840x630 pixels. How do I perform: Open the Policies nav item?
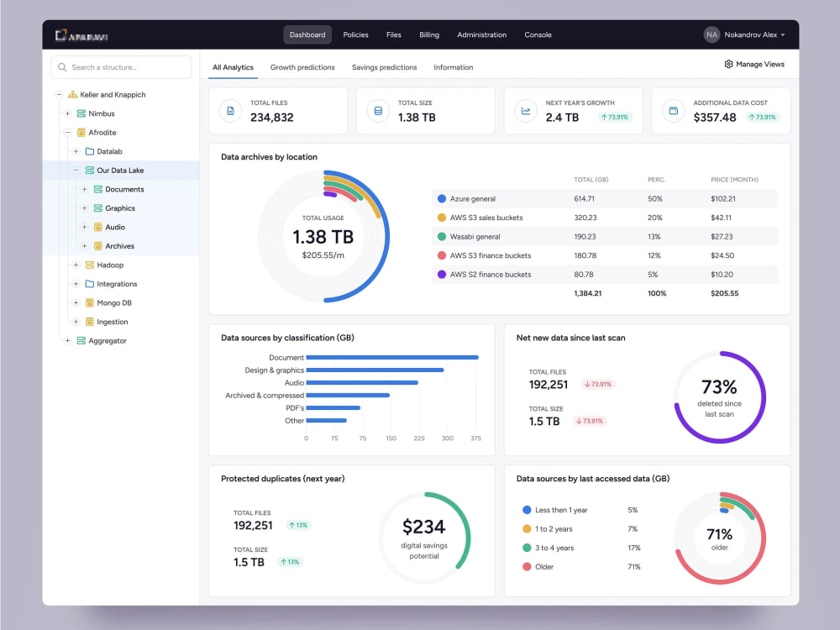[x=355, y=34]
